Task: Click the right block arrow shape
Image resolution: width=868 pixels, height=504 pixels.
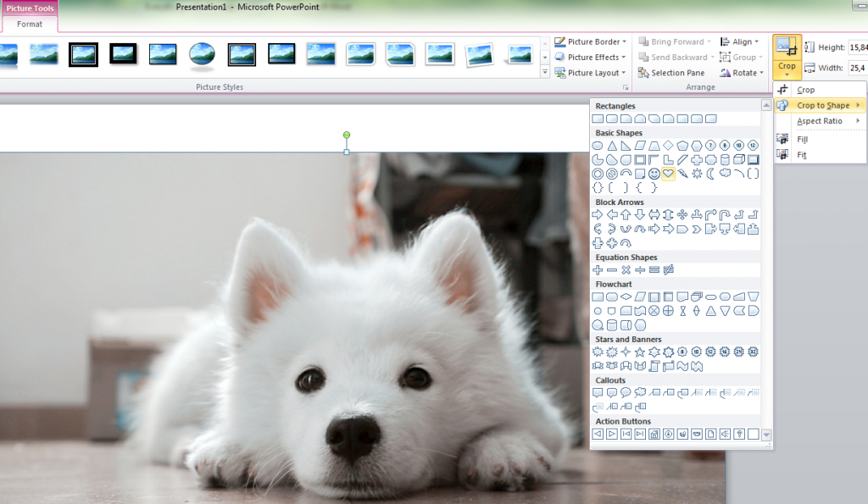Action: (x=598, y=214)
